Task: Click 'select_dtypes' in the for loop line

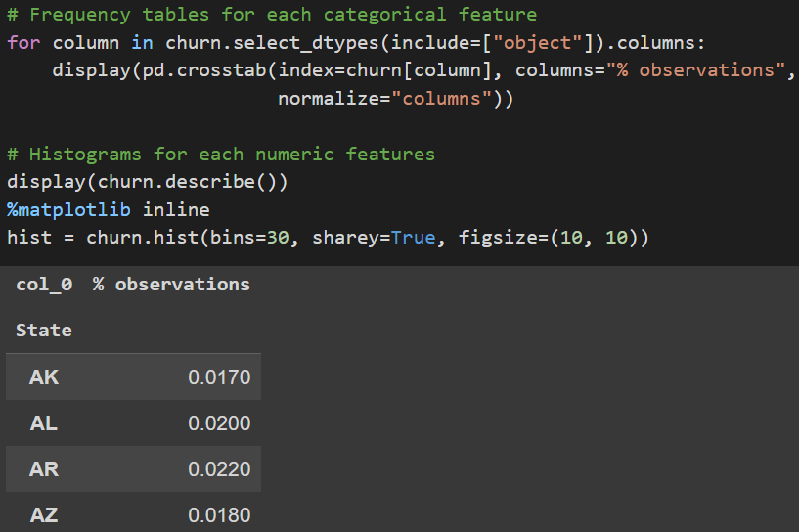Action: click(x=306, y=43)
